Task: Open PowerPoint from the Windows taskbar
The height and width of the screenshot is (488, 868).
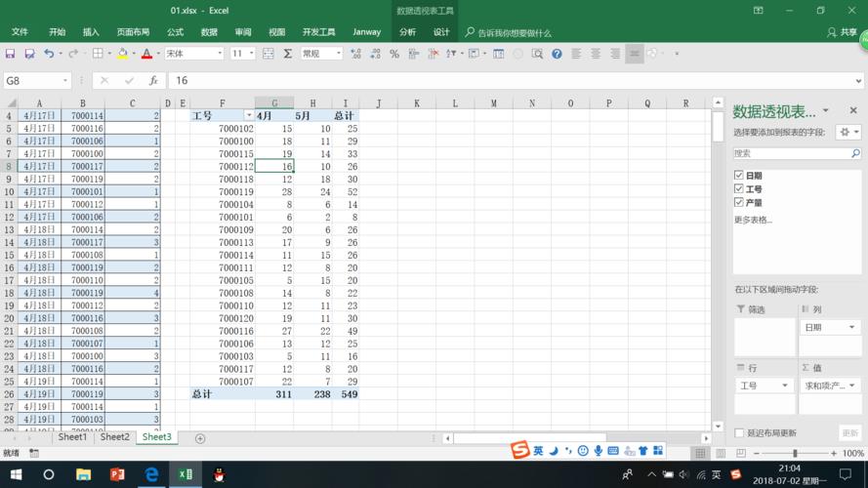Action: (117, 474)
